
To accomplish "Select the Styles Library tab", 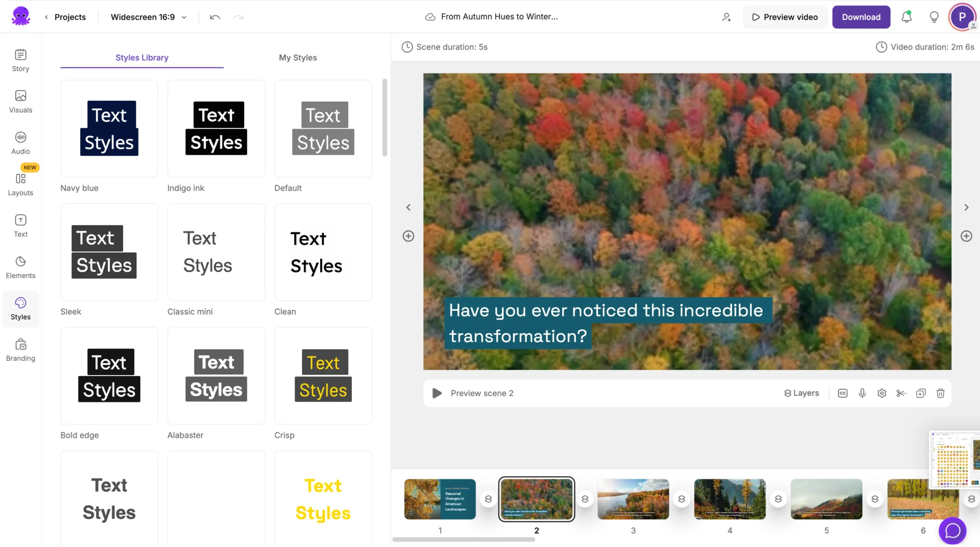I will 142,58.
